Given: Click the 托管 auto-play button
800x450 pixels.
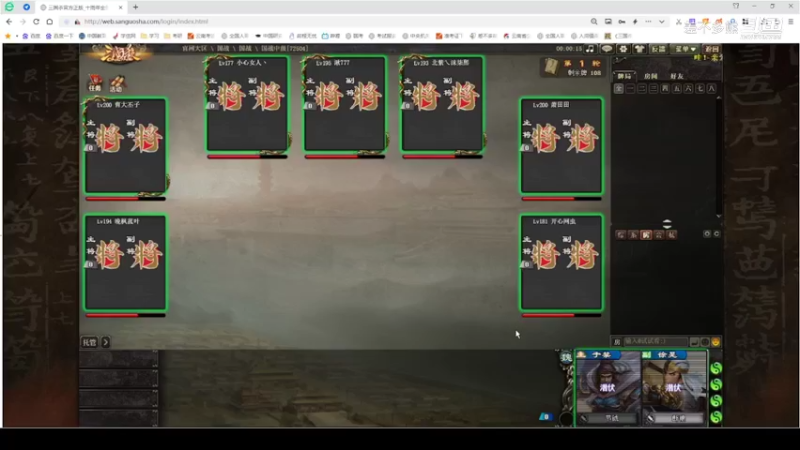Looking at the screenshot, I should click(x=90, y=342).
